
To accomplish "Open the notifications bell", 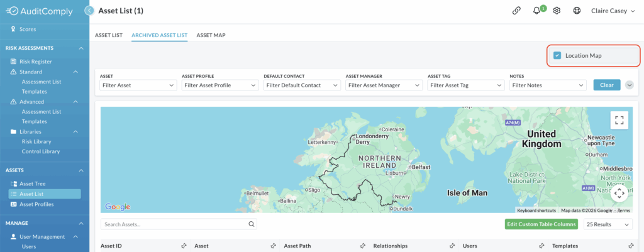I will pyautogui.click(x=536, y=11).
